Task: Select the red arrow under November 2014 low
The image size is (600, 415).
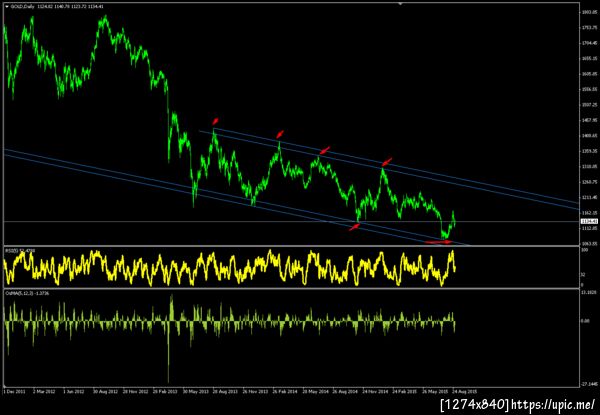Action: click(354, 227)
